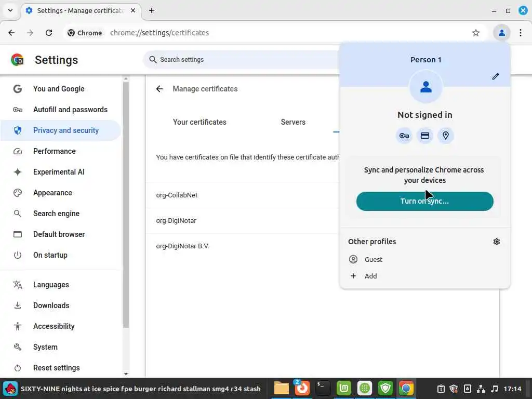Open System settings
532x399 pixels.
click(x=60, y=347)
